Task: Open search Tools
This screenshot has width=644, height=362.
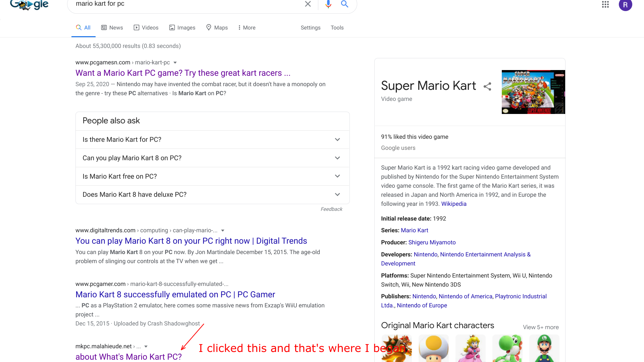Action: pyautogui.click(x=337, y=27)
